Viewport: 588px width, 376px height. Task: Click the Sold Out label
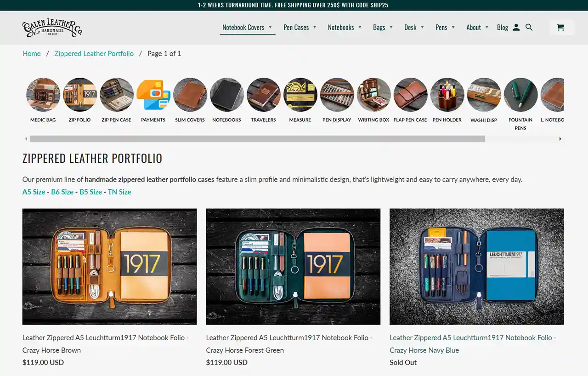(403, 362)
